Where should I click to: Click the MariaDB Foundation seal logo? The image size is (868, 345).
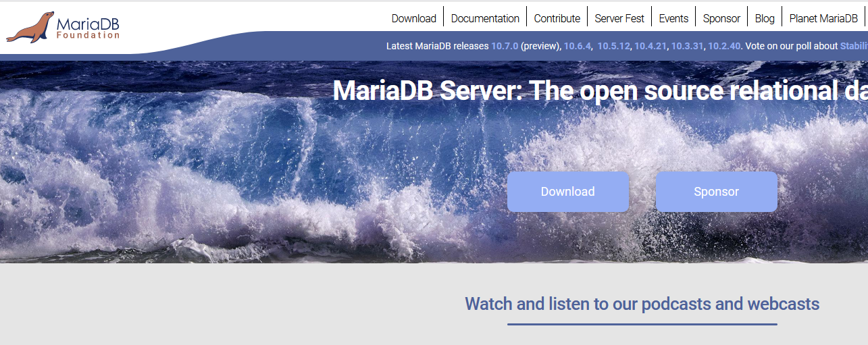(x=63, y=27)
